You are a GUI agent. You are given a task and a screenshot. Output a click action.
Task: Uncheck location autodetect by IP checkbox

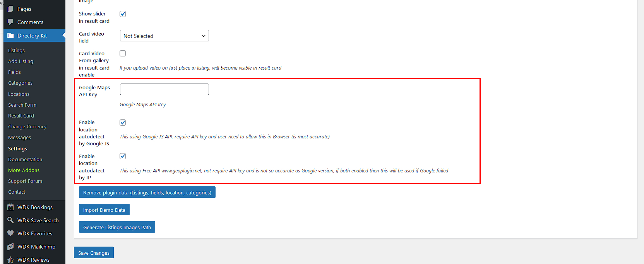click(x=123, y=156)
